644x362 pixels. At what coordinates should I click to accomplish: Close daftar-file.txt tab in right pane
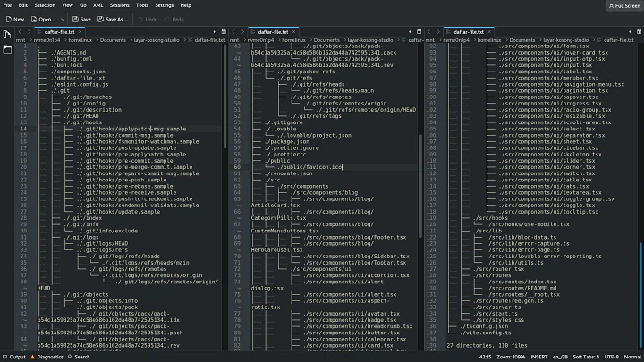489,32
